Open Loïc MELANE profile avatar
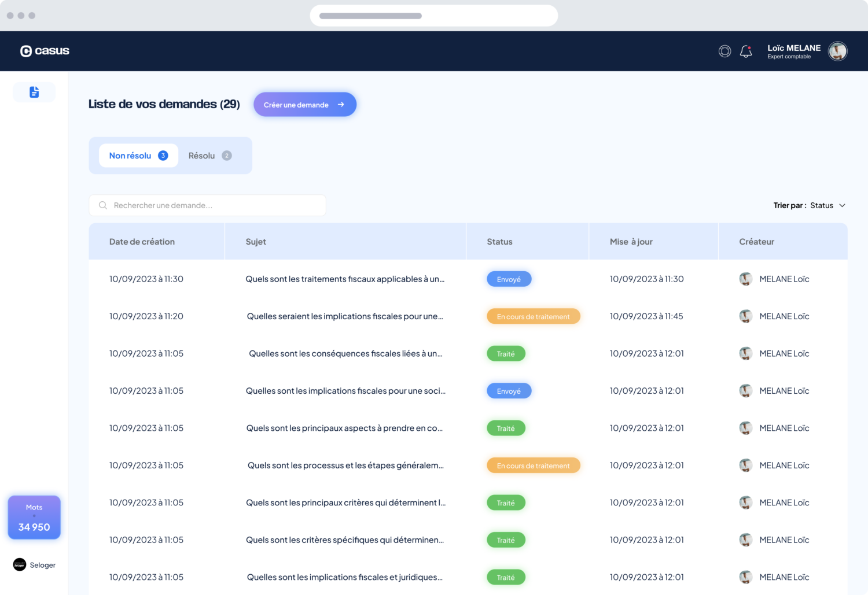The height and width of the screenshot is (595, 868). click(837, 51)
